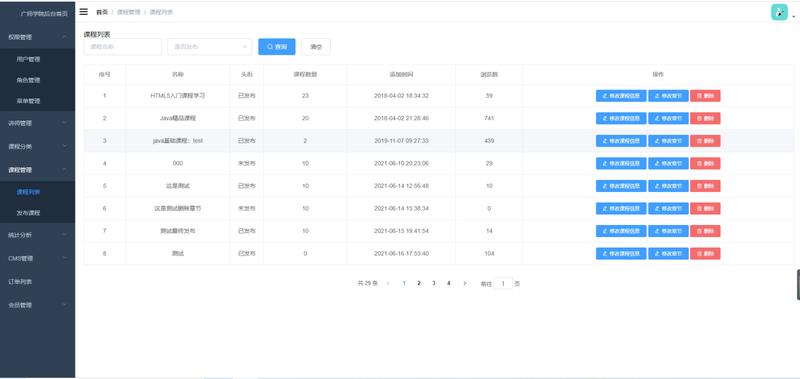The height and width of the screenshot is (379, 800).
Task: Go to the previous page arrow
Action: [x=388, y=283]
